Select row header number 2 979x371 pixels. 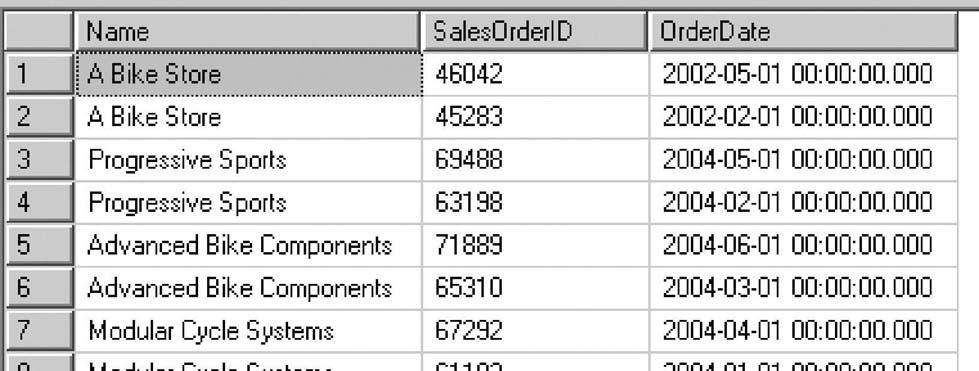39,117
